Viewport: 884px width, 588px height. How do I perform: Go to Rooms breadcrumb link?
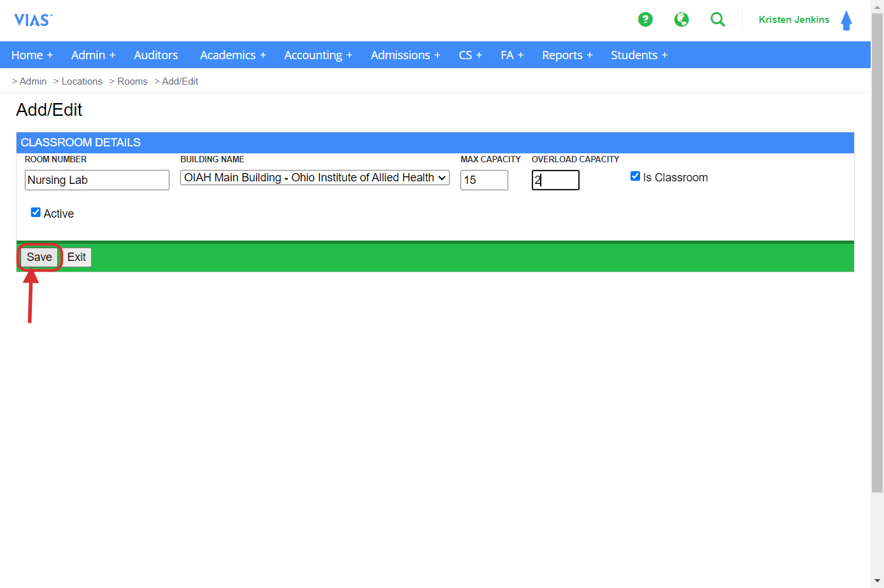132,81
